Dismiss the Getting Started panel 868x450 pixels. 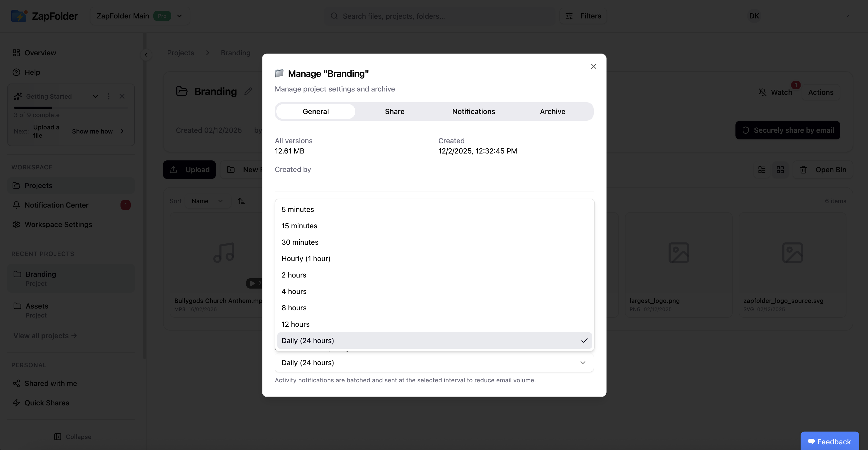tap(122, 96)
